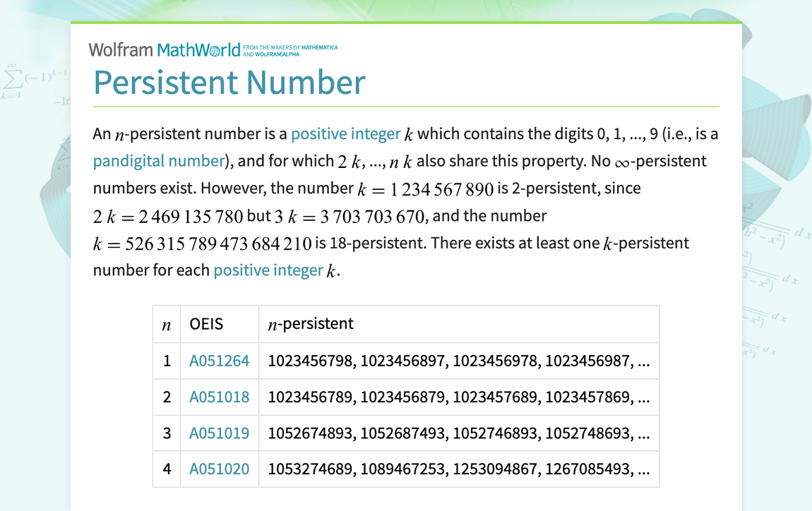Click the row for 3-persistent numbers

[x=459, y=433]
